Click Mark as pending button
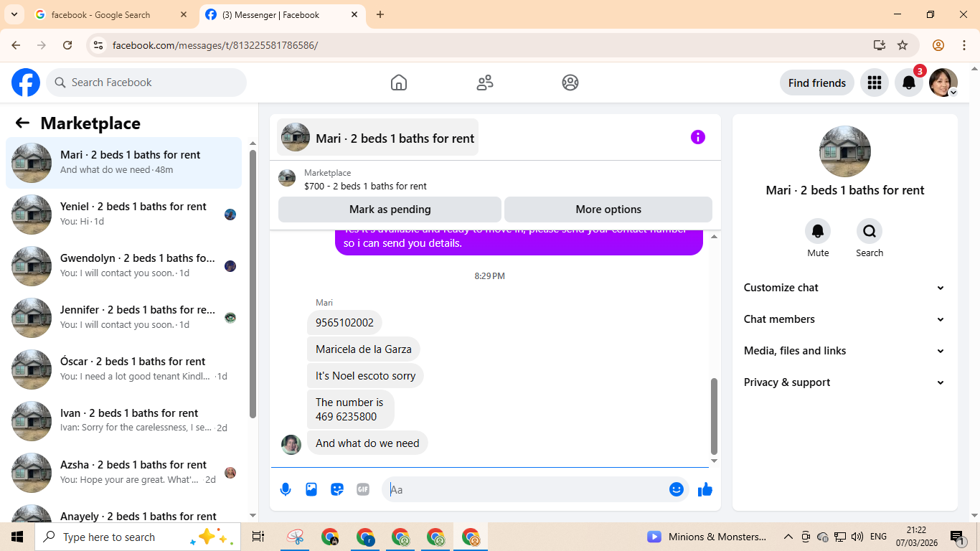The width and height of the screenshot is (980, 551). coord(390,209)
